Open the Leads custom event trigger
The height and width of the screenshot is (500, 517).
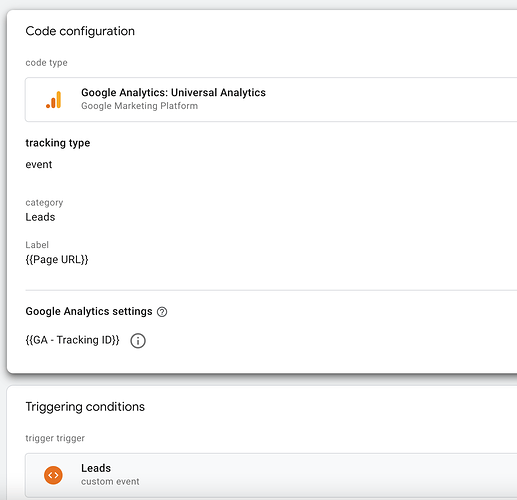point(271,475)
